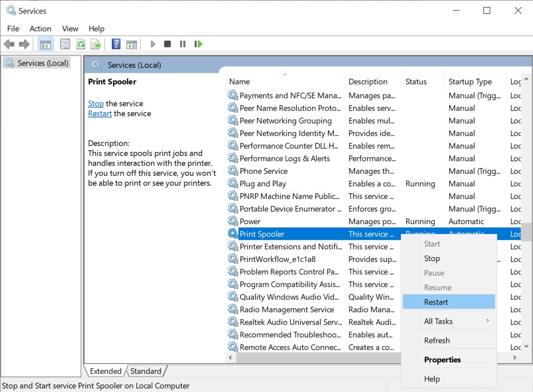The height and width of the screenshot is (392, 533).
Task: Click the Restart the service link
Action: click(100, 113)
